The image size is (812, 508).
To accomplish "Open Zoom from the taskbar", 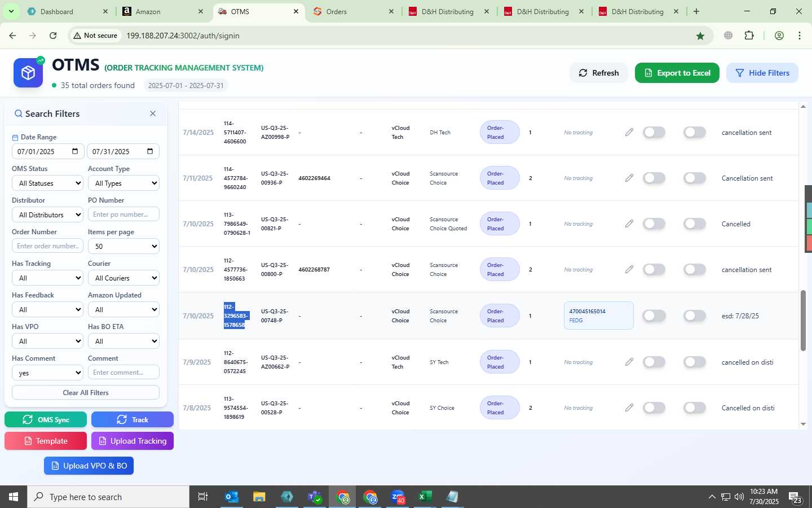I will tap(398, 497).
